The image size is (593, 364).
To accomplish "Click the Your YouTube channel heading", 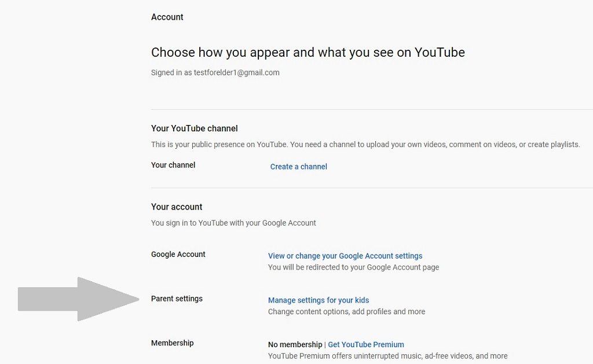I will (x=195, y=128).
